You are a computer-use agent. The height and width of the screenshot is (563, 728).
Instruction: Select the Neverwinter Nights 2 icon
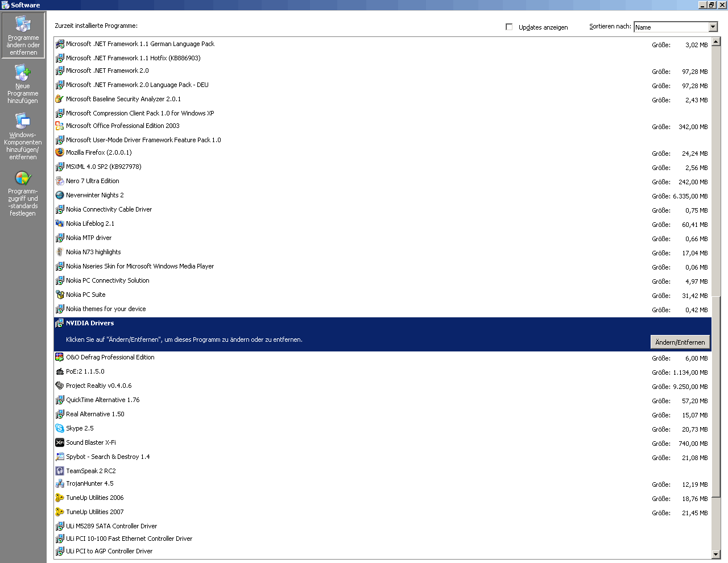(x=60, y=195)
